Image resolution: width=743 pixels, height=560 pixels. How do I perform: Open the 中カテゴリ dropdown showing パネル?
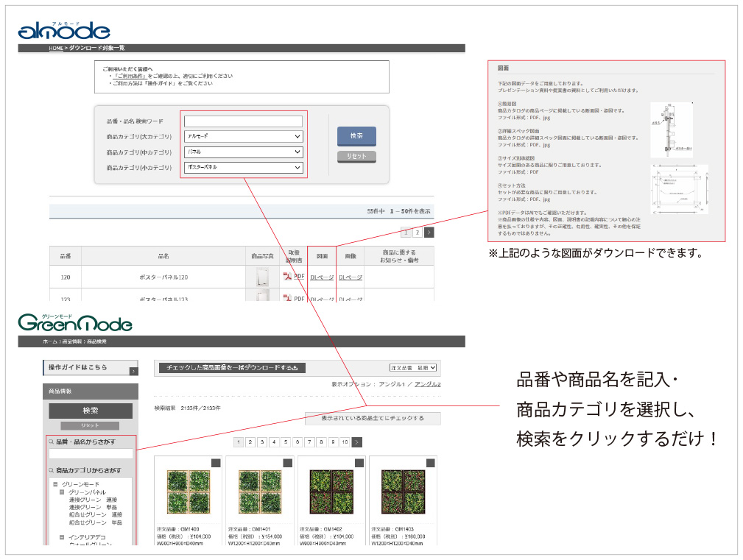243,152
